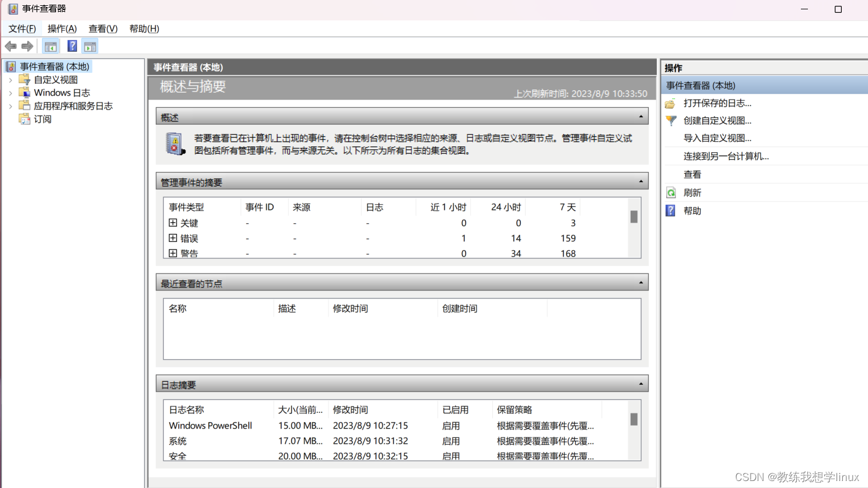This screenshot has width=868, height=488.
Task: Open the 帮助(H) menu
Action: (144, 29)
